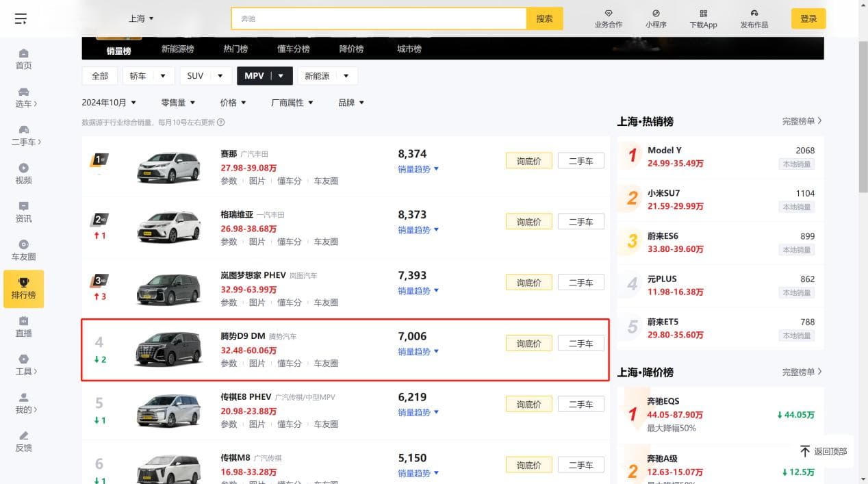This screenshot has width=868, height=484.
Task: Expand 销量趋势 for 赛那
Action: (x=418, y=169)
